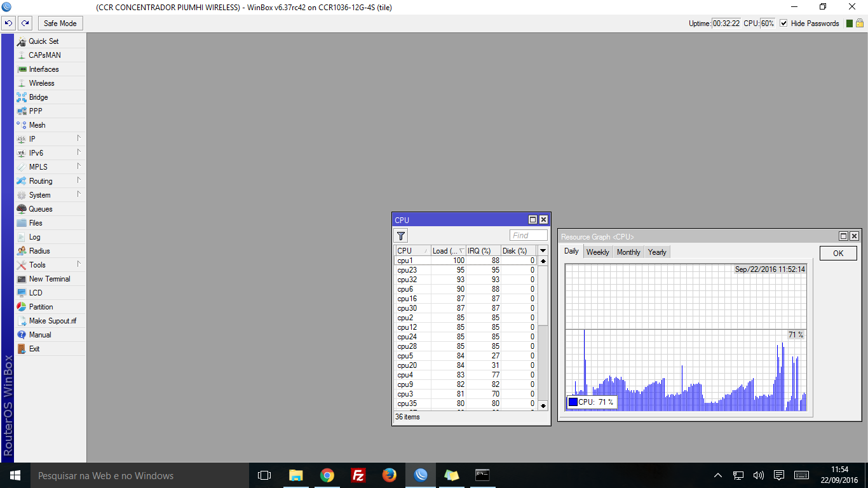Switch to the Daily graph tab

coord(572,252)
